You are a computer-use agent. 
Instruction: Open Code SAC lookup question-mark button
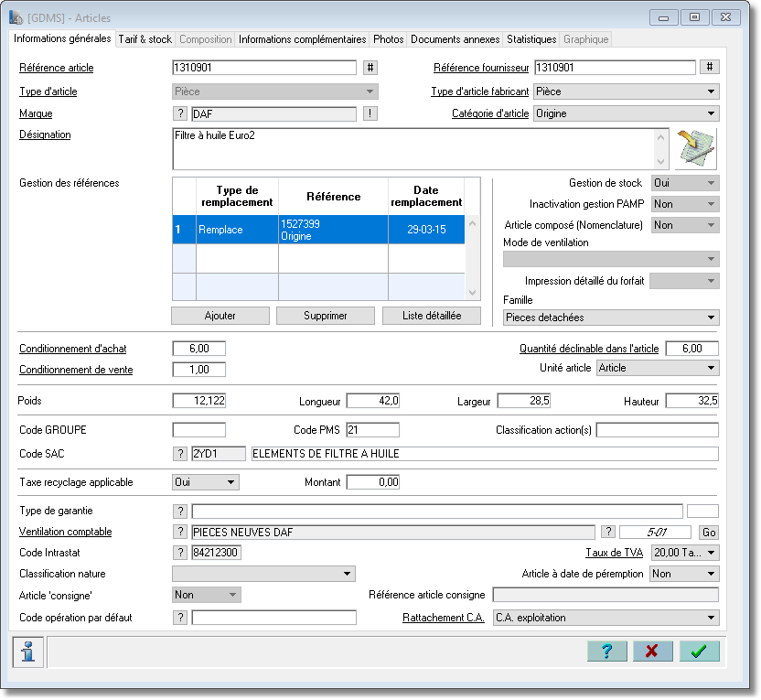(180, 453)
